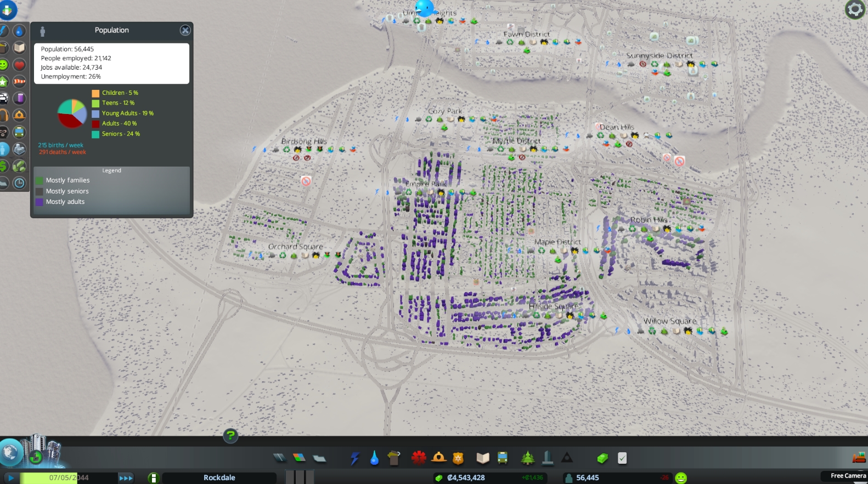This screenshot has width=868, height=484.
Task: Open the Public Transport info view
Action: pos(19,132)
